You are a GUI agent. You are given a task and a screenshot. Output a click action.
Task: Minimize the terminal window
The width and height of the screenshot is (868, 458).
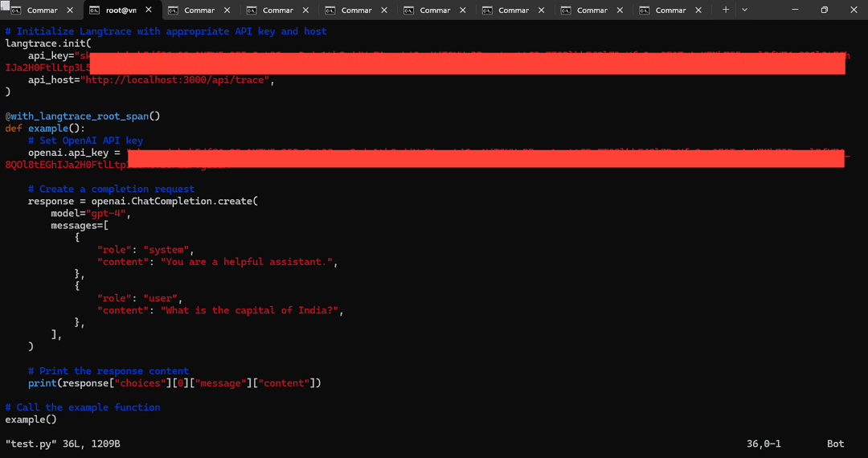[x=787, y=10]
